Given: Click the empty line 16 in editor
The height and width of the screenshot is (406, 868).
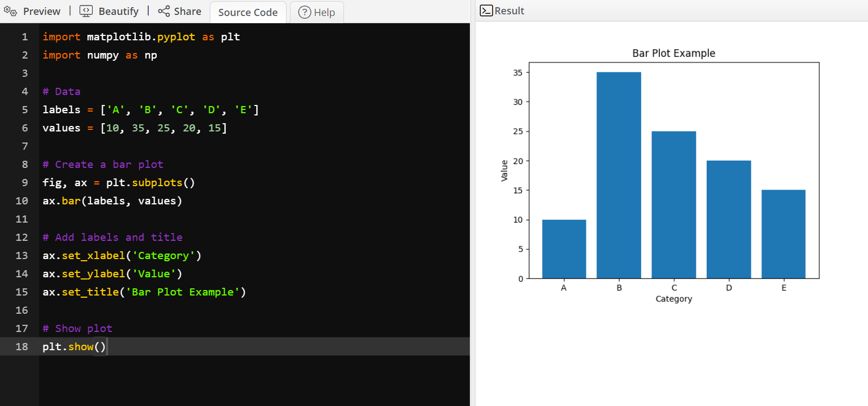Looking at the screenshot, I should pyautogui.click(x=255, y=310).
